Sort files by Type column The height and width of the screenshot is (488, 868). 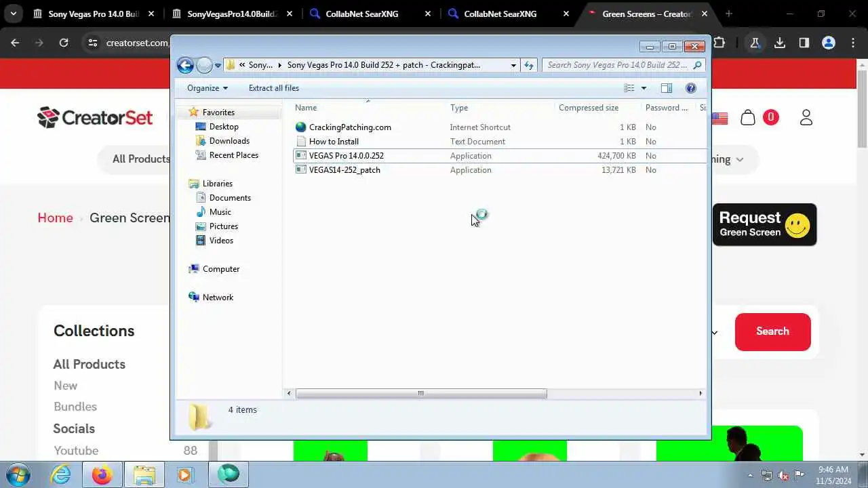[x=459, y=108]
